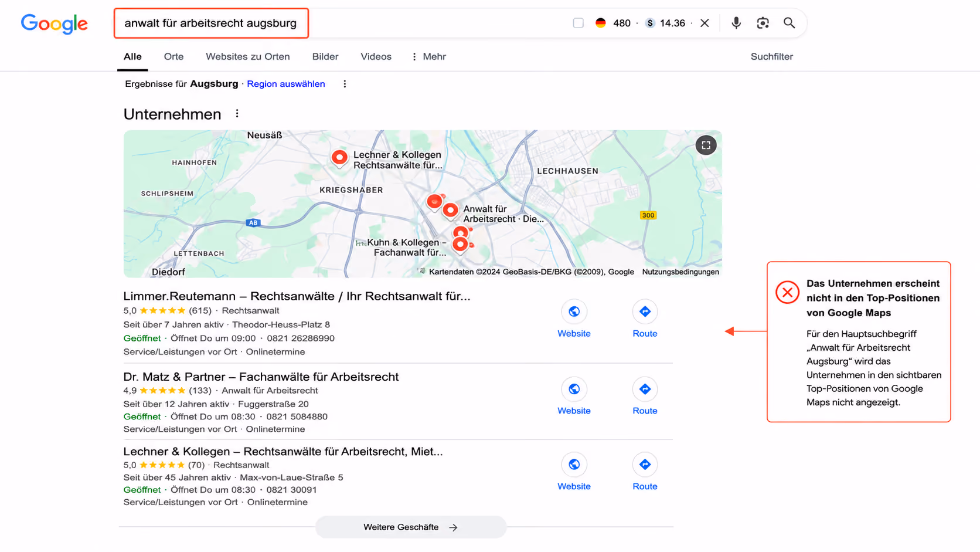The width and height of the screenshot is (980, 552).
Task: Switch to the Orte tab
Action: pyautogui.click(x=173, y=56)
